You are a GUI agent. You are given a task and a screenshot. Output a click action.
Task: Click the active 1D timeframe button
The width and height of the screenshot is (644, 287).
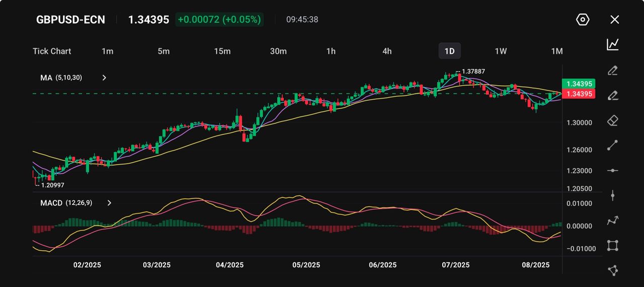449,51
